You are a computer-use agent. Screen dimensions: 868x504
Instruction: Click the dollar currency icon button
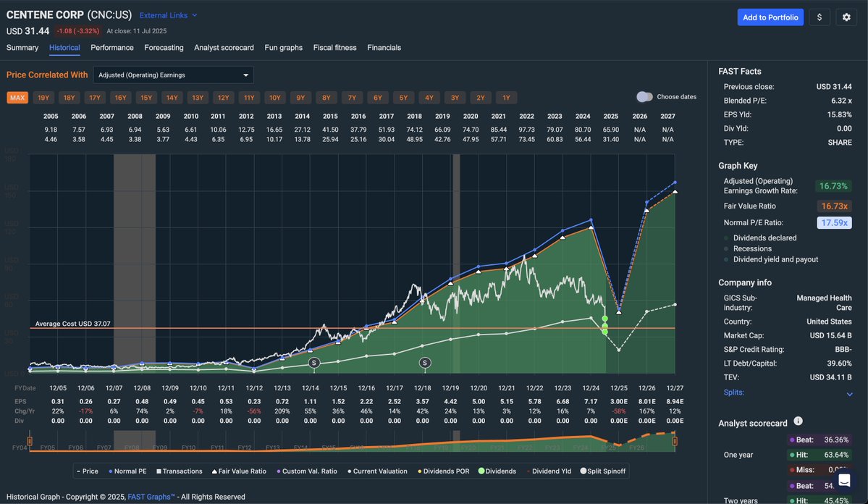pyautogui.click(x=819, y=17)
